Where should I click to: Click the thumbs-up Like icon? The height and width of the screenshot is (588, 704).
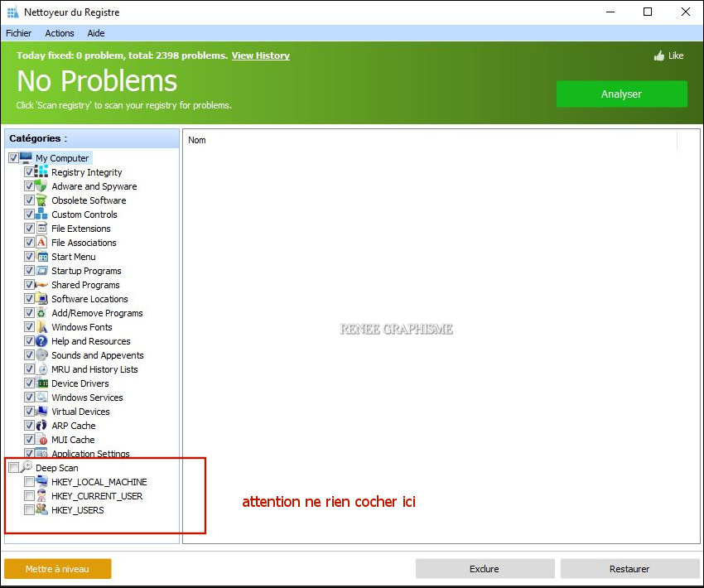(x=659, y=55)
